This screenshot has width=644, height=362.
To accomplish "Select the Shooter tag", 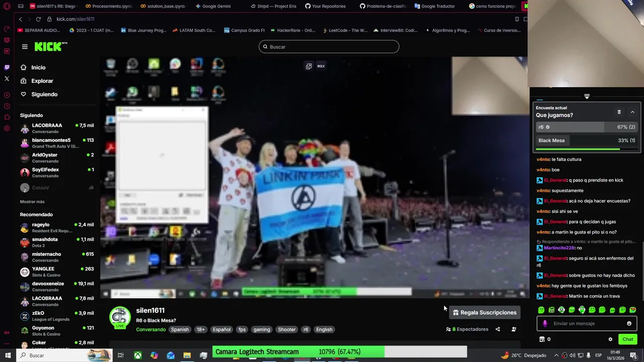I will coord(287,330).
